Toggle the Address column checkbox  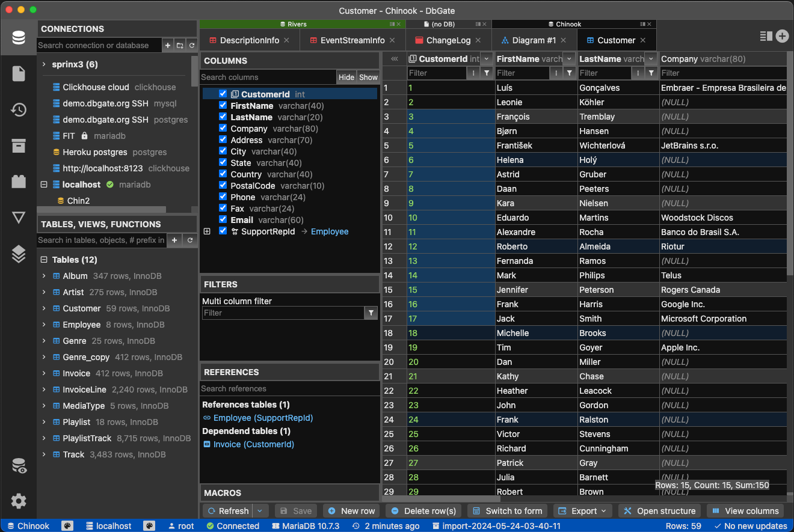pos(223,139)
